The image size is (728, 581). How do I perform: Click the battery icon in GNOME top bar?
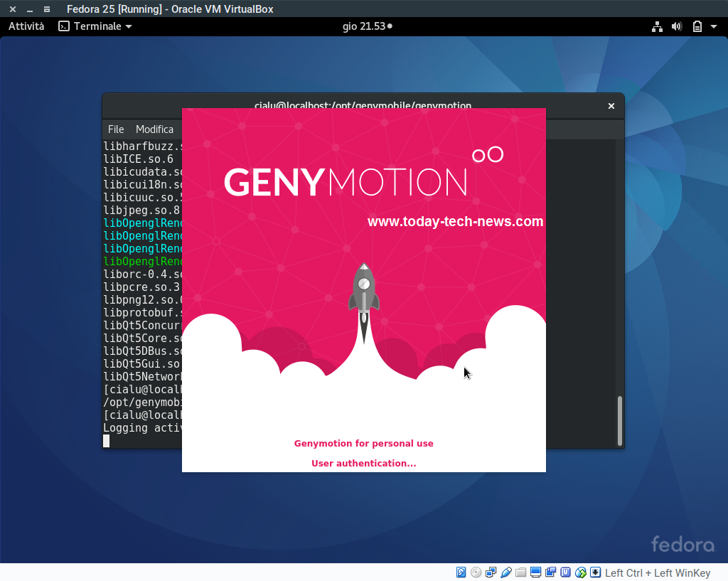pyautogui.click(x=697, y=26)
